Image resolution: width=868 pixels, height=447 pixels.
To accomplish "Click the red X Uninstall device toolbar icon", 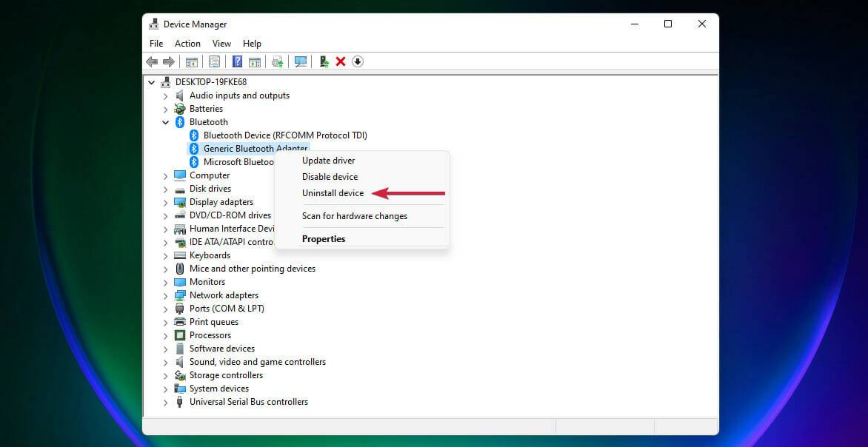I will click(340, 61).
